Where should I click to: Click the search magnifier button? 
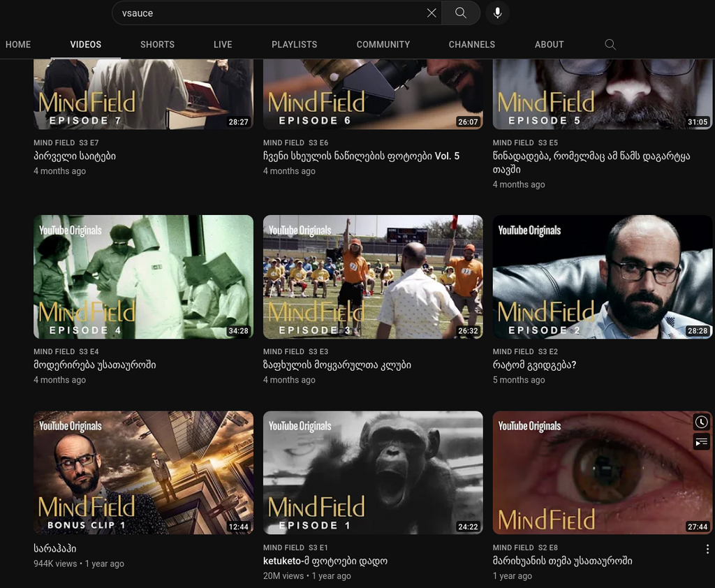point(461,13)
